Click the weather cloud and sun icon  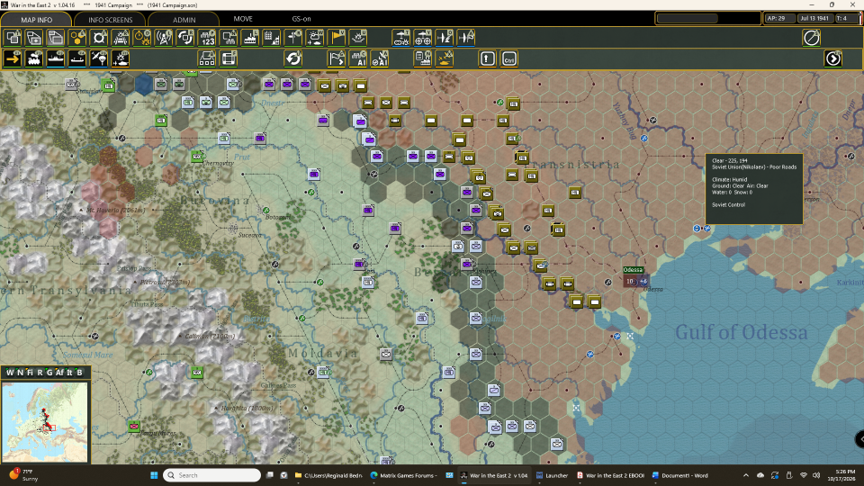(315, 38)
